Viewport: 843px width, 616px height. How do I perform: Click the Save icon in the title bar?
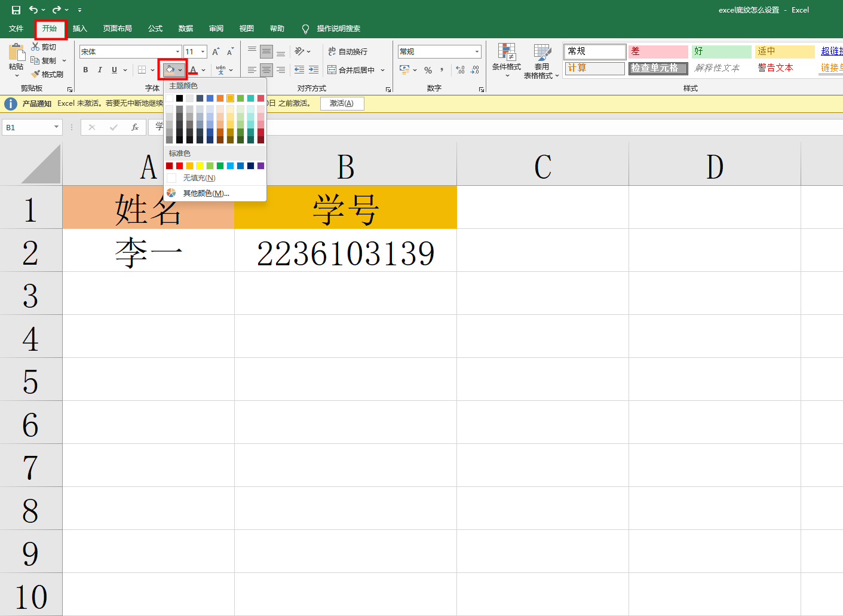(16, 10)
